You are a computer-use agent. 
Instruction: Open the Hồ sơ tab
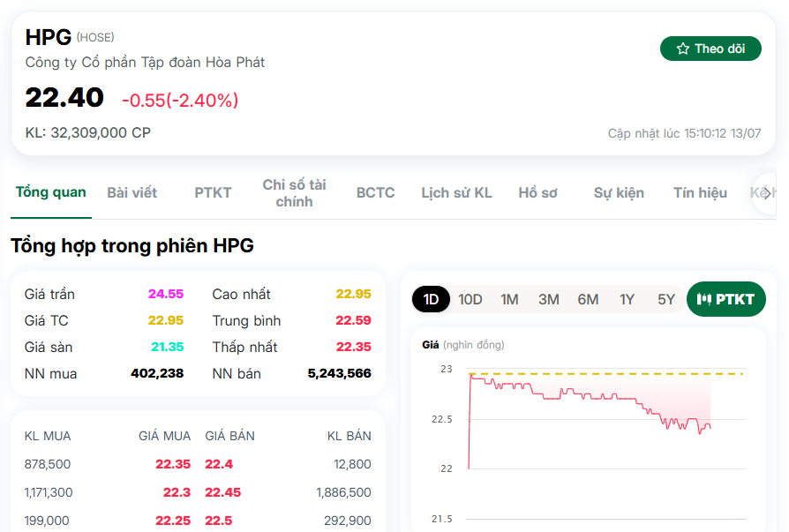point(537,192)
